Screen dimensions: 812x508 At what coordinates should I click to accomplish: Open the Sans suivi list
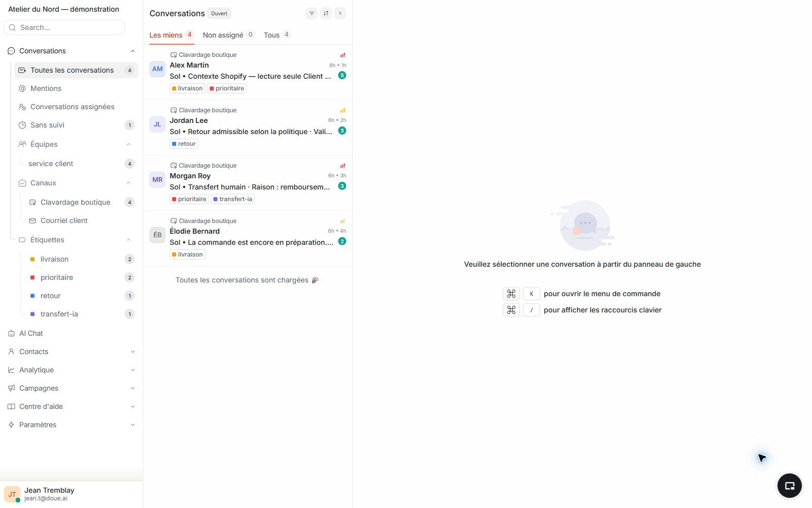pyautogui.click(x=76, y=125)
